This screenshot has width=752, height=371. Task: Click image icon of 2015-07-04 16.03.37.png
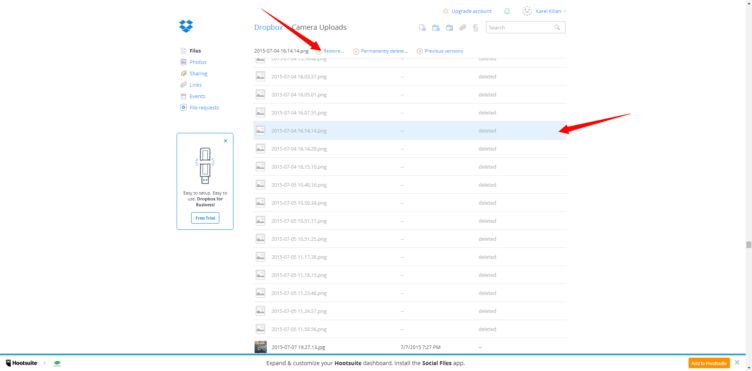pos(260,76)
